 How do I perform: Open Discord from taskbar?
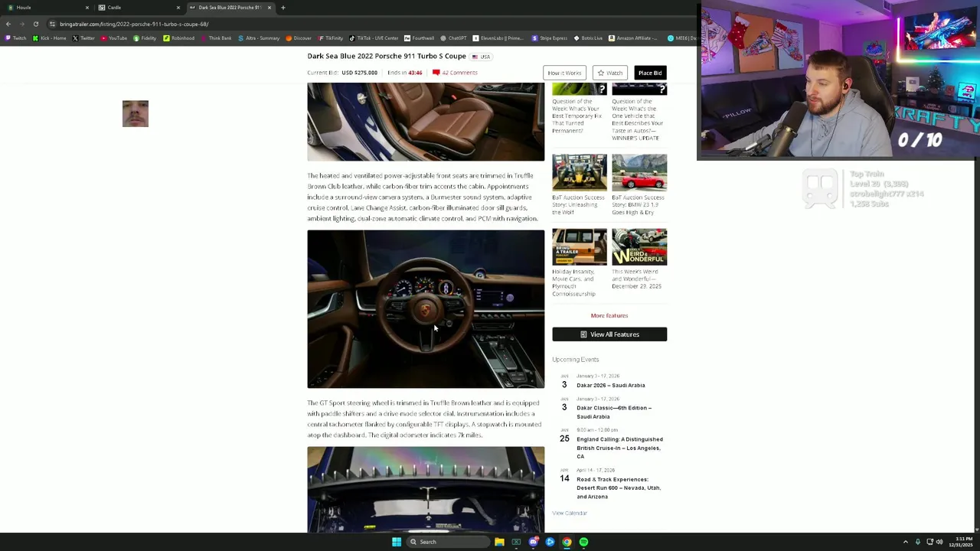[533, 542]
